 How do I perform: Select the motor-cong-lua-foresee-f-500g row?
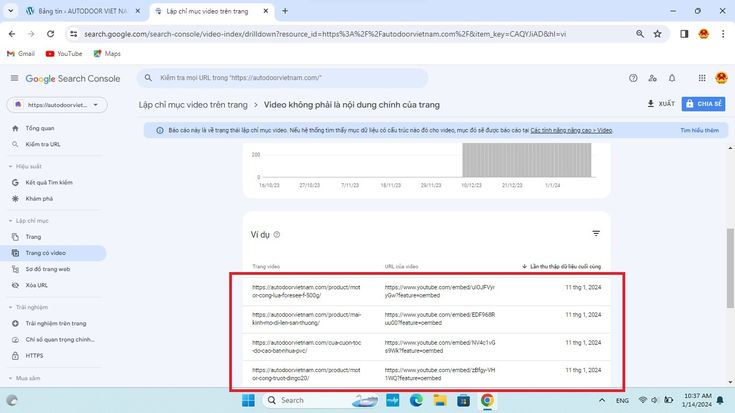click(x=427, y=291)
